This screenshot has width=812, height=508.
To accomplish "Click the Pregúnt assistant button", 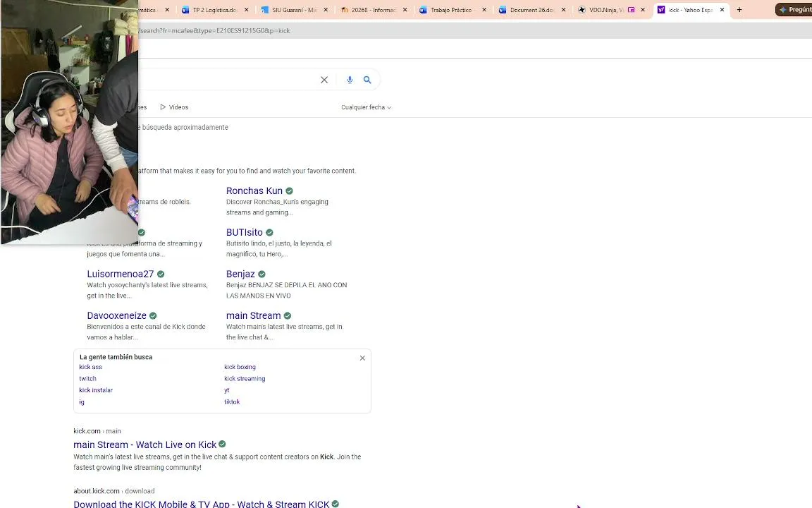I will click(x=794, y=10).
